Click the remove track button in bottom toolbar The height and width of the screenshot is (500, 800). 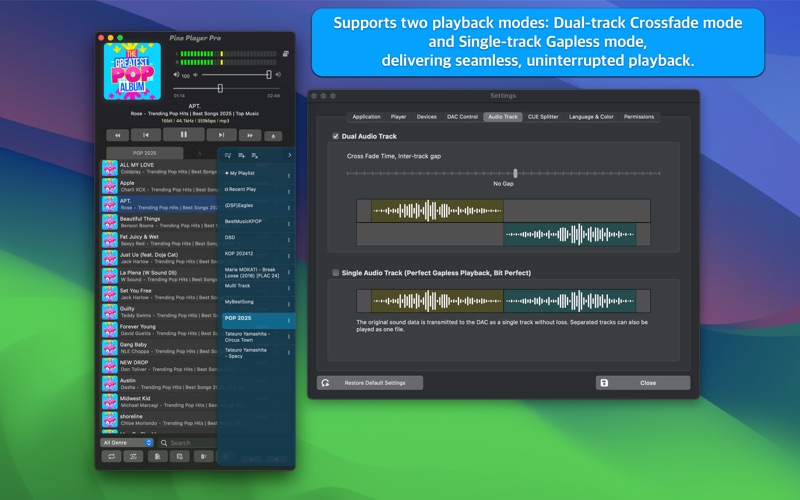[x=204, y=456]
